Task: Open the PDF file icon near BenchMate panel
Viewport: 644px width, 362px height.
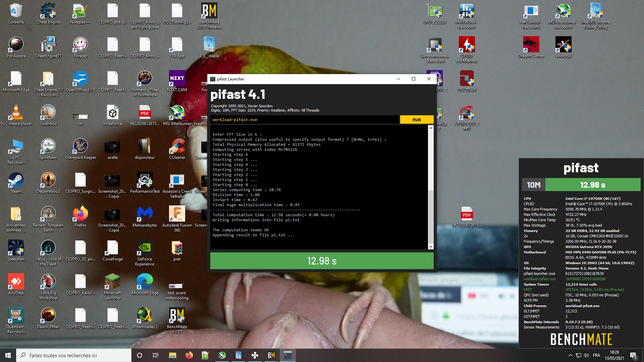Action: 467,217
